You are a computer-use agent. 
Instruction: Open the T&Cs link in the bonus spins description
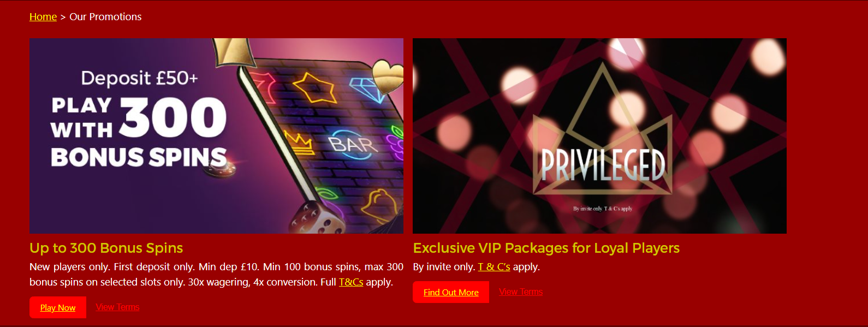pyautogui.click(x=351, y=282)
